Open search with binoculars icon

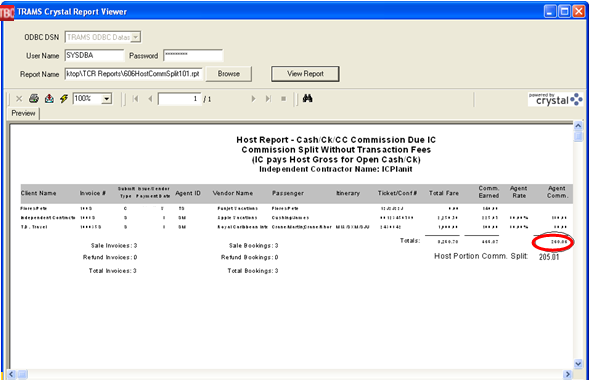tap(308, 98)
